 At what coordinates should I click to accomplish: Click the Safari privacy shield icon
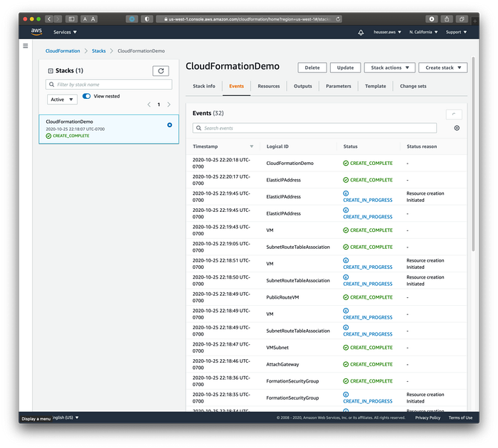click(147, 19)
